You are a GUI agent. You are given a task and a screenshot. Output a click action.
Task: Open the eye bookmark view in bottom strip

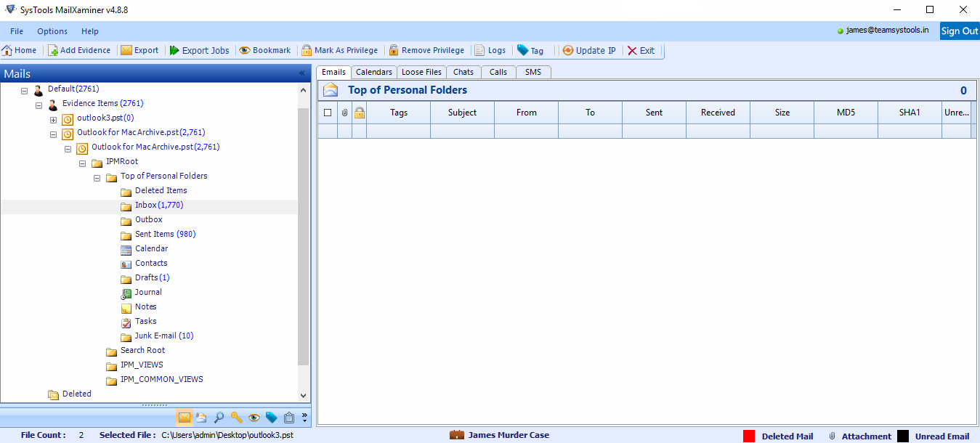(254, 418)
